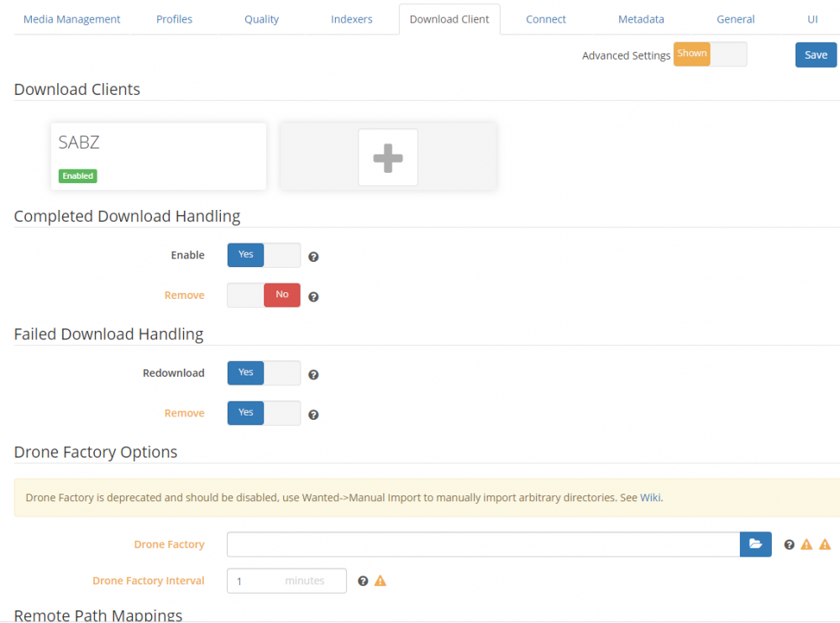
Task: Click the Failed Download Handling heading
Action: point(108,334)
